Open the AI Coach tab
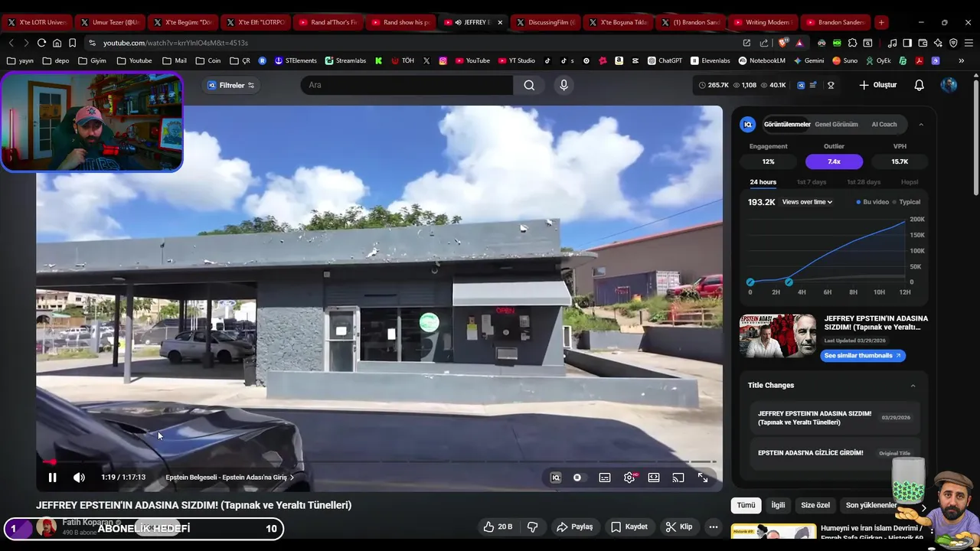The height and width of the screenshot is (551, 980). point(884,124)
